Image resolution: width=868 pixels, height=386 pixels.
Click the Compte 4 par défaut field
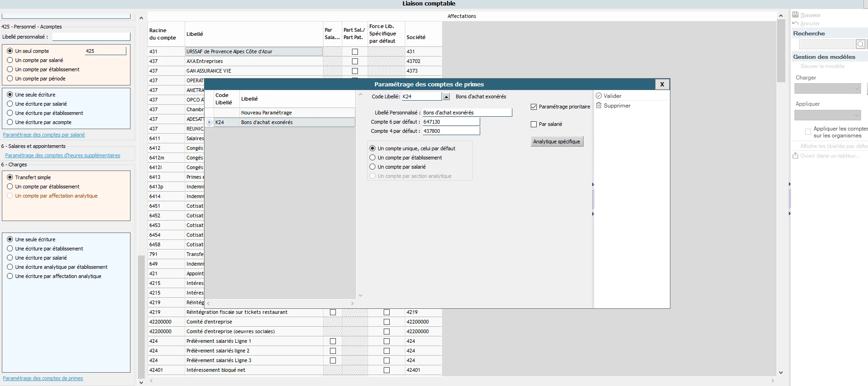451,131
